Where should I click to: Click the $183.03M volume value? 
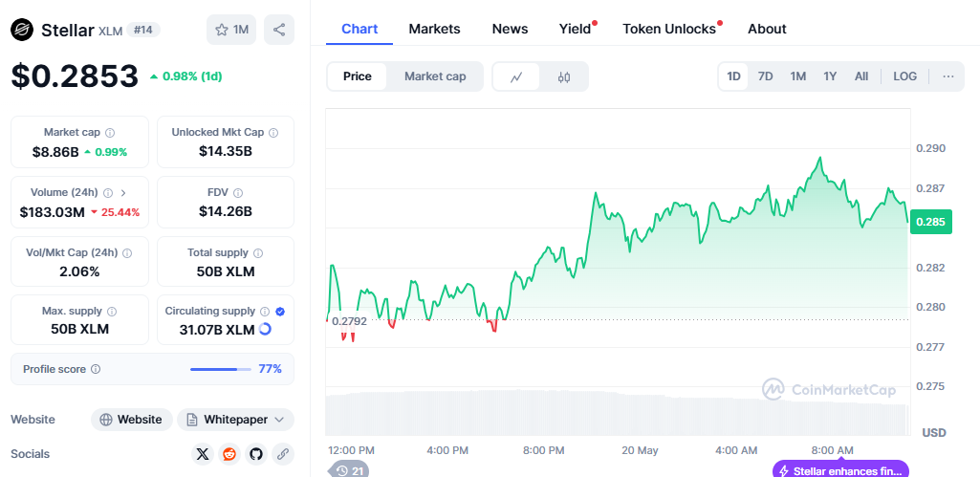[52, 212]
